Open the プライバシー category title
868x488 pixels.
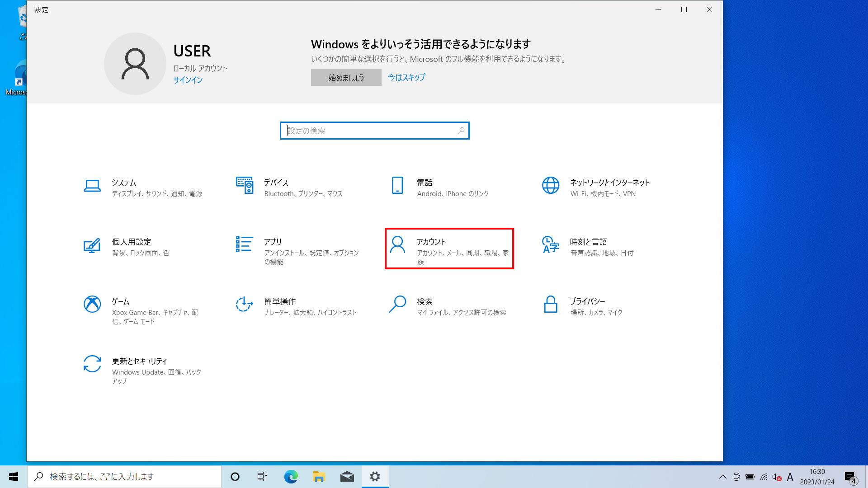click(588, 301)
